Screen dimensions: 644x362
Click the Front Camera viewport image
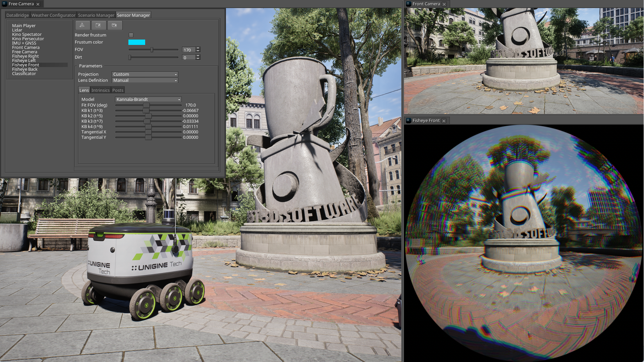[524, 61]
